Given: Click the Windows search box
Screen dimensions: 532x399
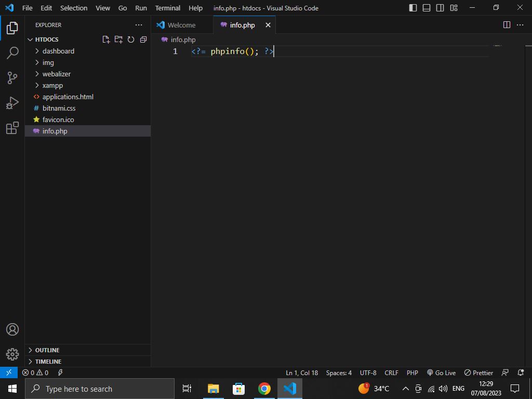Looking at the screenshot, I should (x=100, y=389).
